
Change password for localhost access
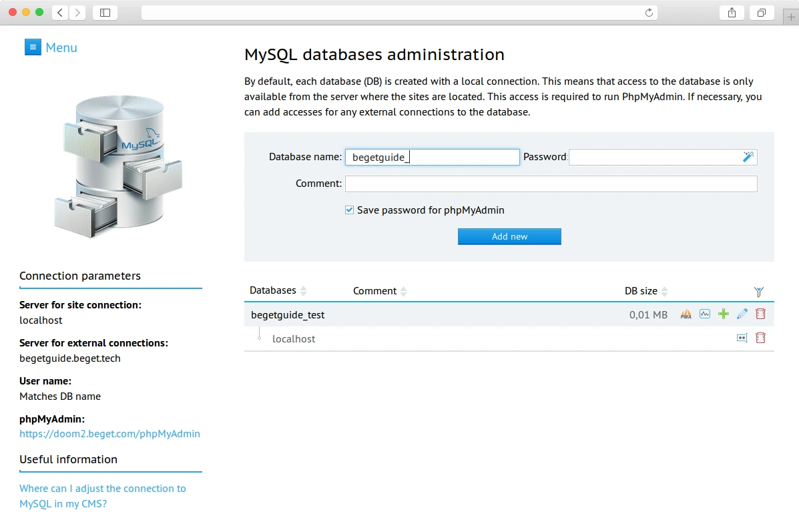742,338
